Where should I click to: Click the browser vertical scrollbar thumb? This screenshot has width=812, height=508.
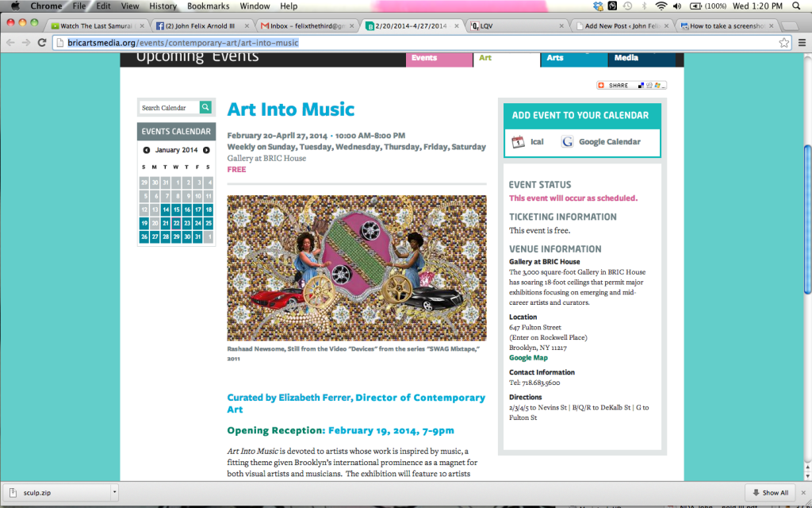pos(807,219)
